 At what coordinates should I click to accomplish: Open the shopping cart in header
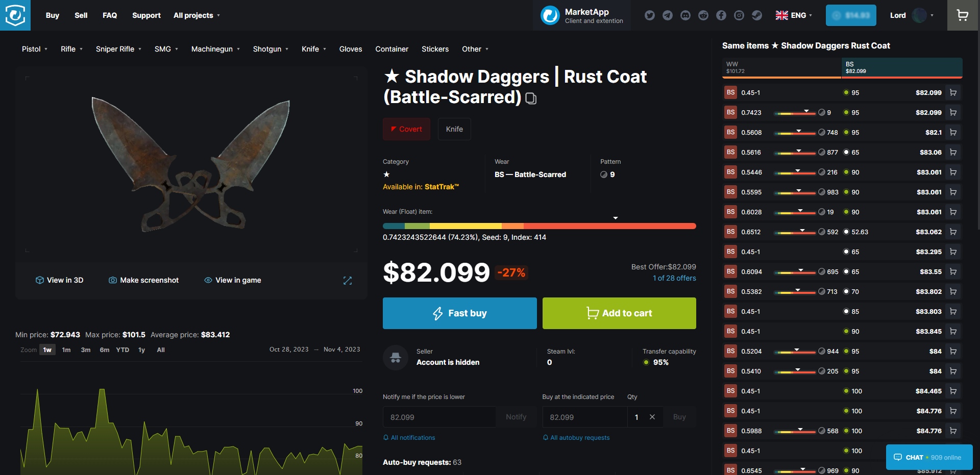click(963, 15)
